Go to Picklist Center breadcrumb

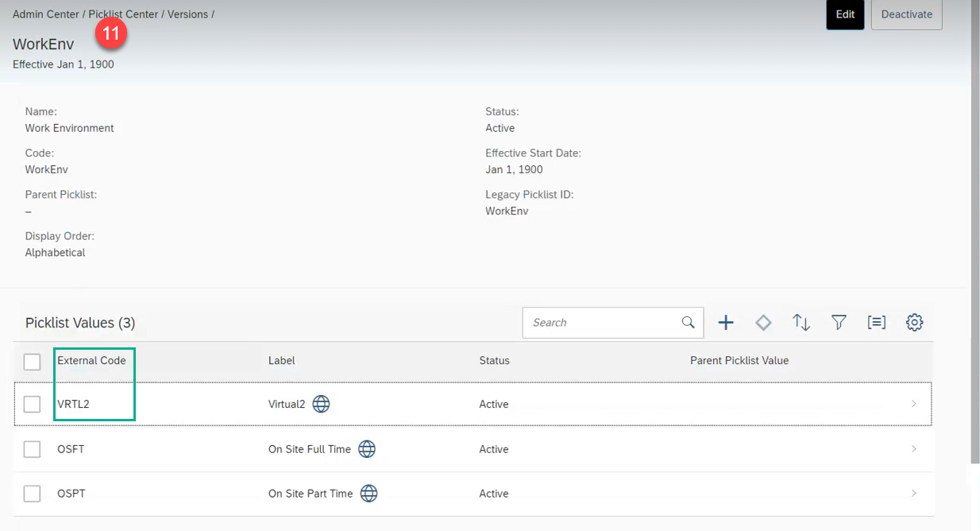[123, 14]
